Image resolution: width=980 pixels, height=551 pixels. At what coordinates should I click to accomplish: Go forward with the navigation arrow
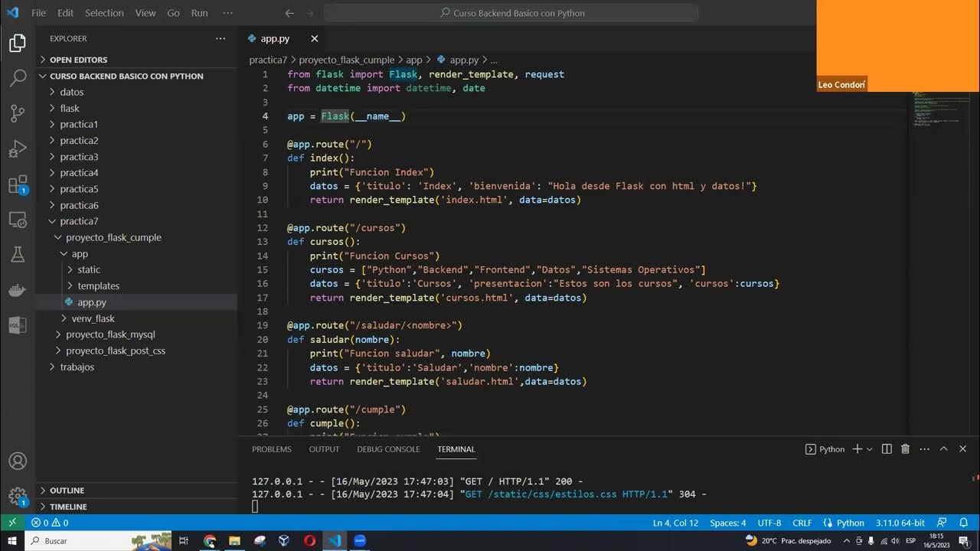click(311, 13)
